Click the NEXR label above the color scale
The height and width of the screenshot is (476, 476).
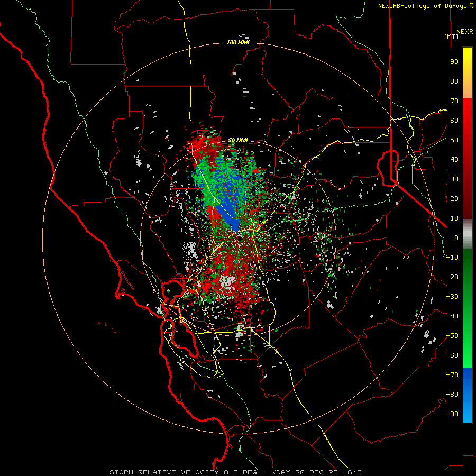click(x=464, y=32)
